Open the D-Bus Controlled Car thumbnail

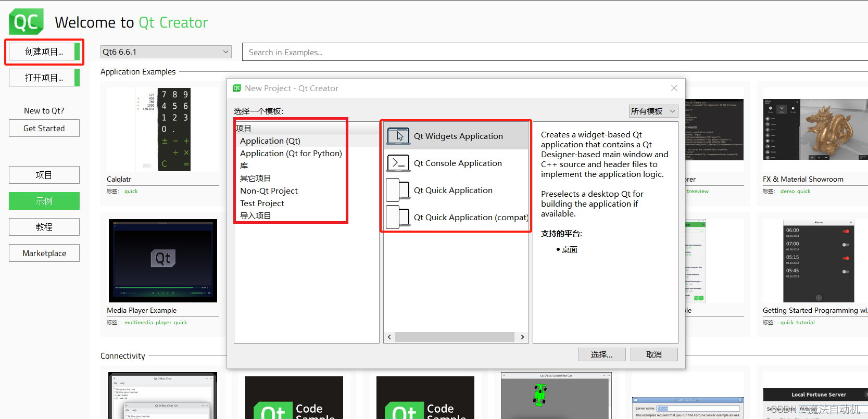pyautogui.click(x=556, y=396)
